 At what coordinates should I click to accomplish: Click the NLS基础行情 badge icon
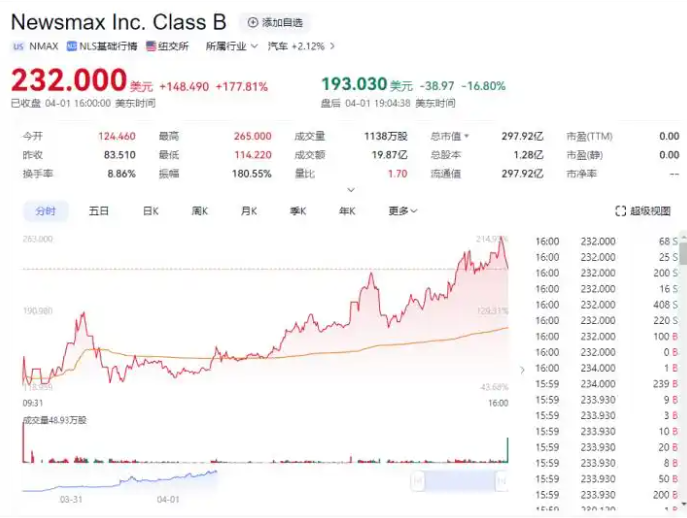click(x=71, y=46)
